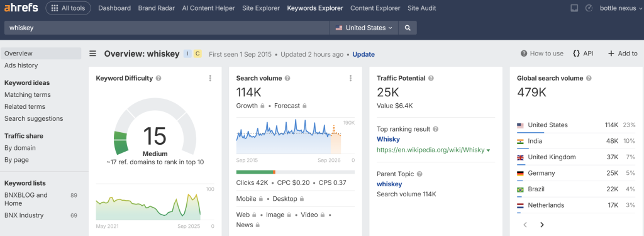The height and width of the screenshot is (236, 644).
Task: Click the locked Forecast option
Action: pos(291,106)
